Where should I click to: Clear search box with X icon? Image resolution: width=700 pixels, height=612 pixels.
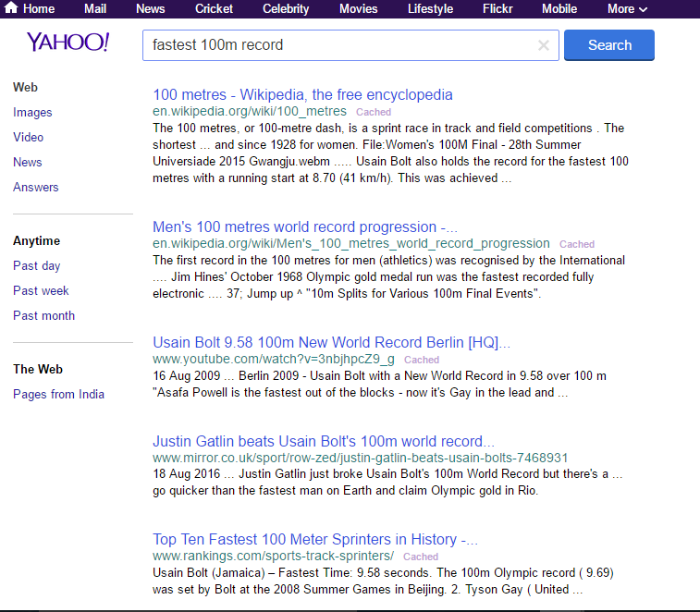[x=544, y=45]
